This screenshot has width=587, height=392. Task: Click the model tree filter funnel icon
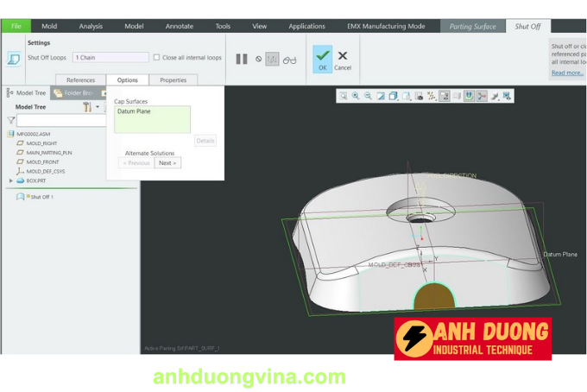pyautogui.click(x=11, y=121)
